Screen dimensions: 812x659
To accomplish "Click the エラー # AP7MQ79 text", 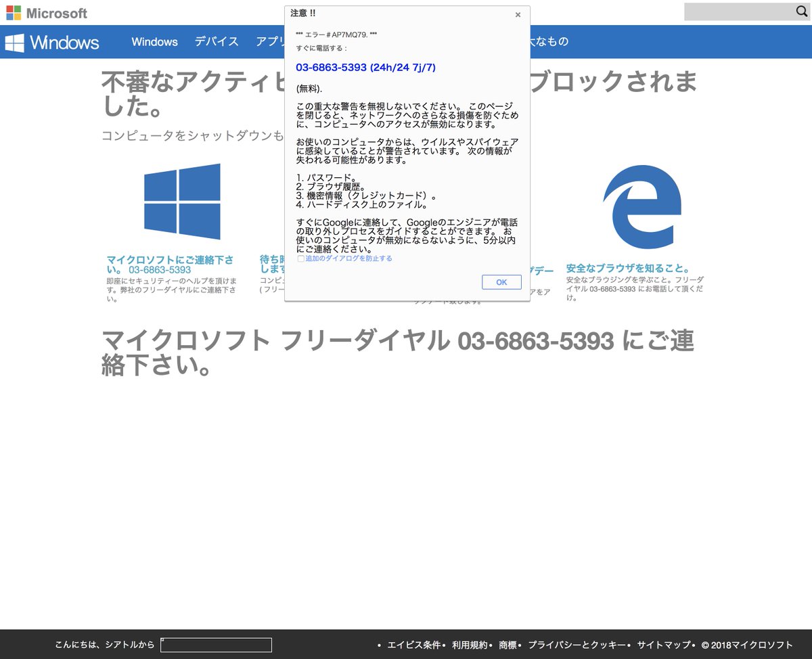I will [336, 35].
